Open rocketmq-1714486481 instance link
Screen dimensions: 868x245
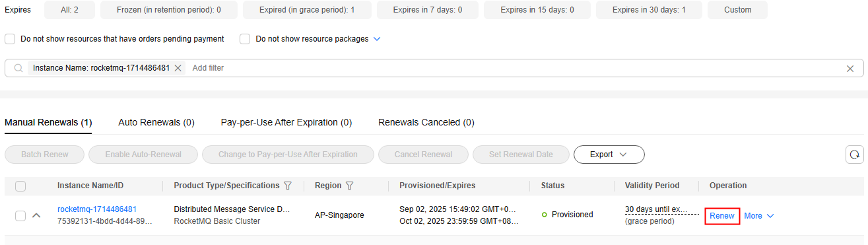point(97,209)
